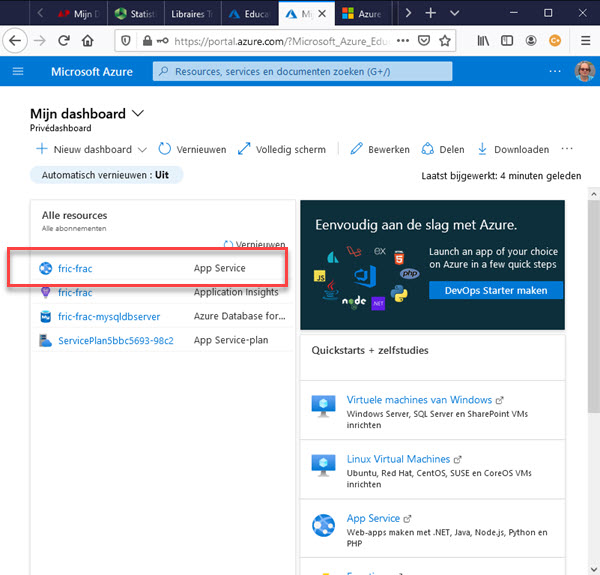Open page actions three-dot menu in URL bar
The image size is (600, 575).
[x=403, y=41]
